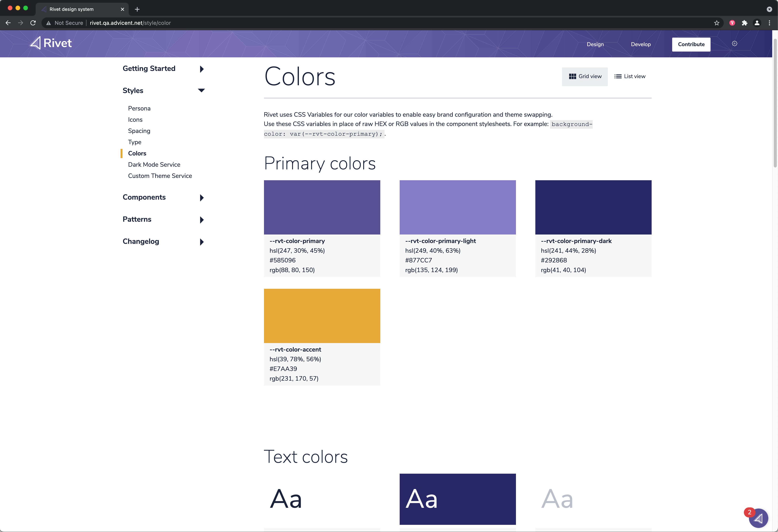Click the Primary colors heading
The width and height of the screenshot is (778, 532).
[x=320, y=164]
